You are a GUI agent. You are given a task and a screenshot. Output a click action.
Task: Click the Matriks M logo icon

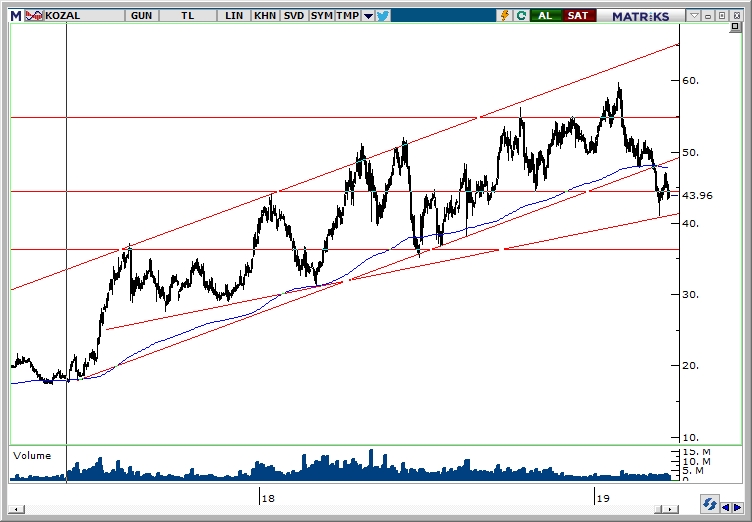[16, 16]
